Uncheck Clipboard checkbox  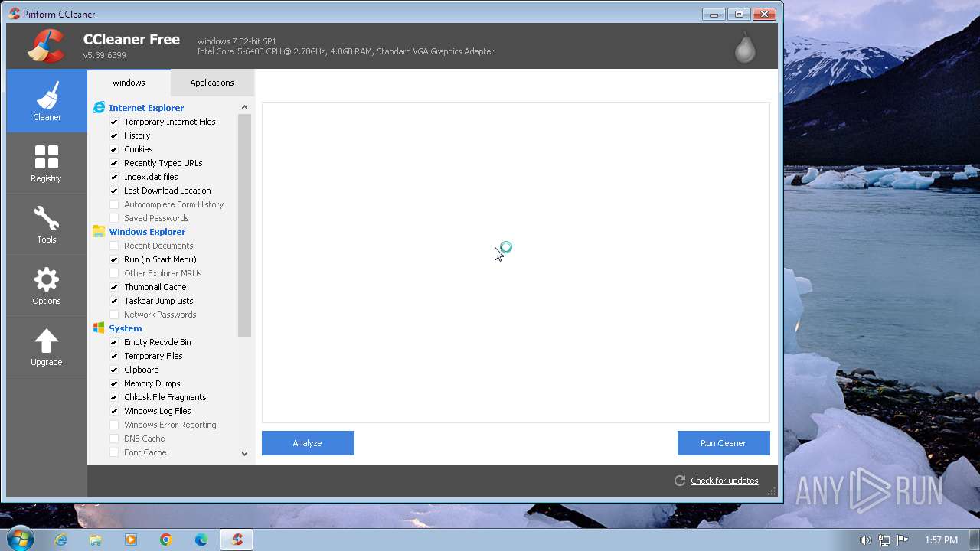(114, 370)
